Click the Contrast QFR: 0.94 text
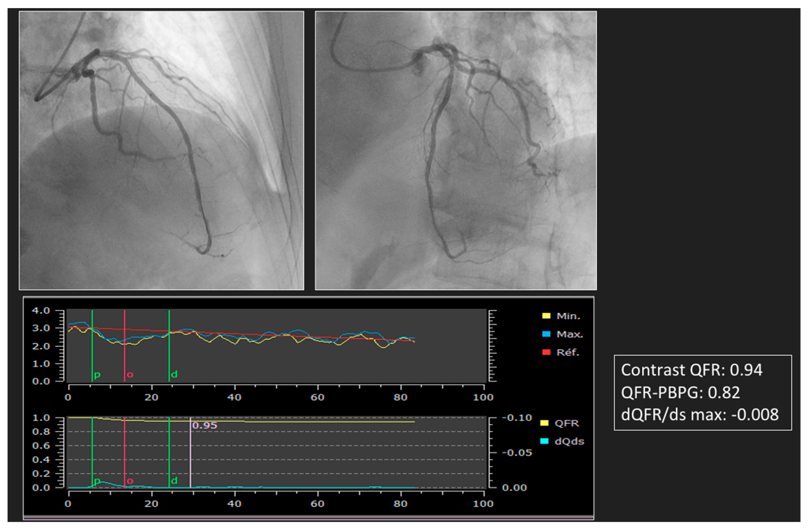The image size is (808, 532). (x=692, y=370)
